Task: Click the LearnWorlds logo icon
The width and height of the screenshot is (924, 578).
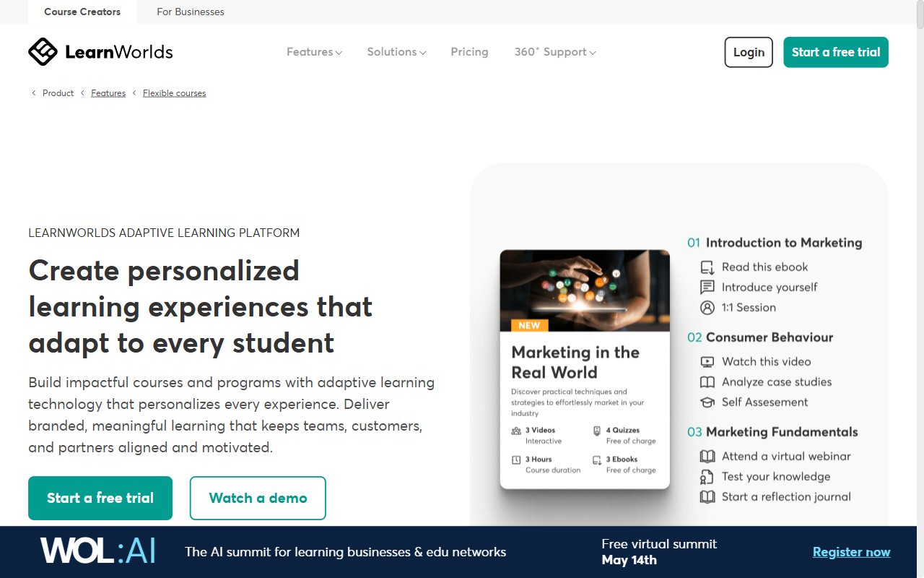Action: click(43, 52)
